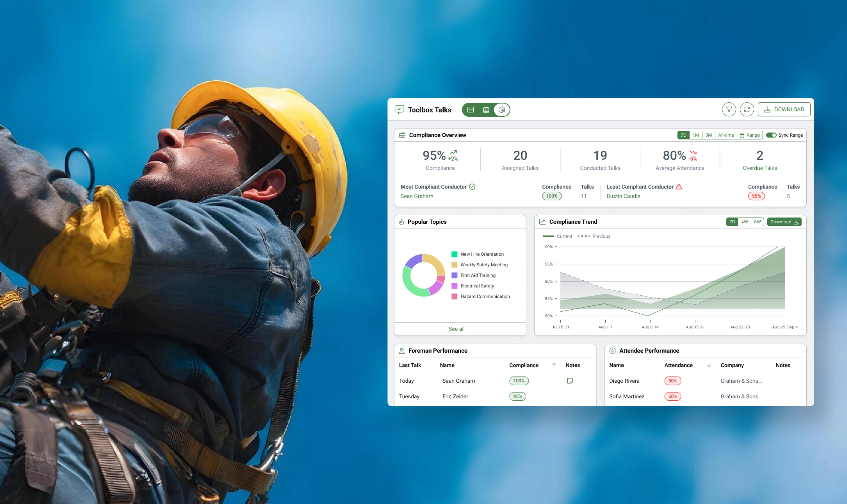
Task: Select the chart analytics view icon
Action: [x=502, y=110]
